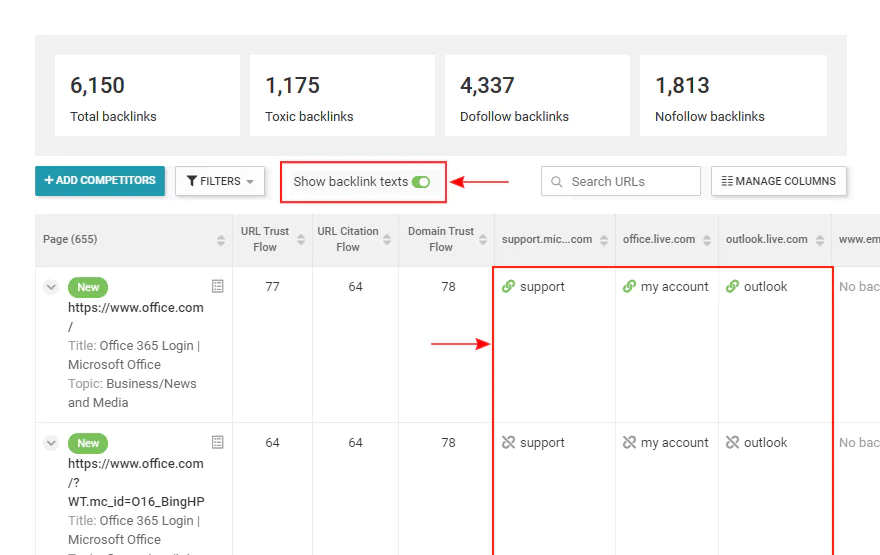
Task: Click 'Topic: Business/News and Media' text
Action: point(132,393)
